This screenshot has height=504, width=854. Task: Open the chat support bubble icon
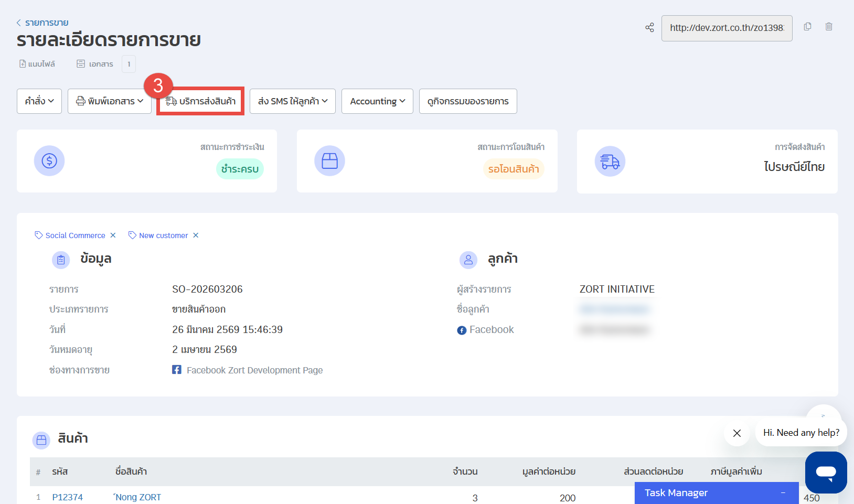826,472
